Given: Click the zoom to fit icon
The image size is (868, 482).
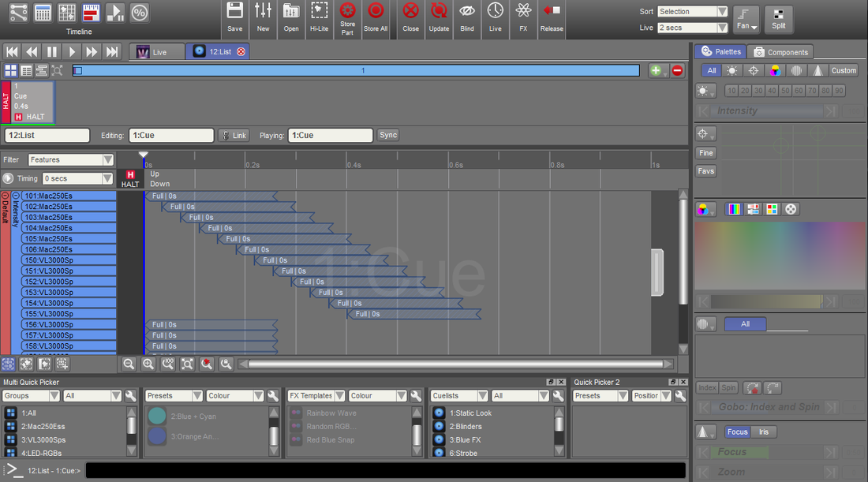Looking at the screenshot, I should tap(187, 364).
